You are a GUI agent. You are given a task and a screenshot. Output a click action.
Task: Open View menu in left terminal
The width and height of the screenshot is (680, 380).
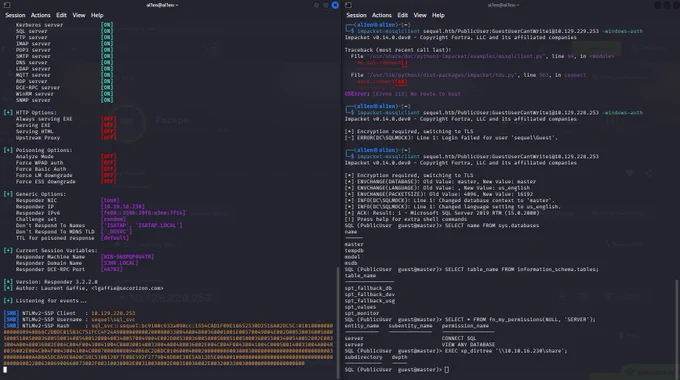click(78, 15)
